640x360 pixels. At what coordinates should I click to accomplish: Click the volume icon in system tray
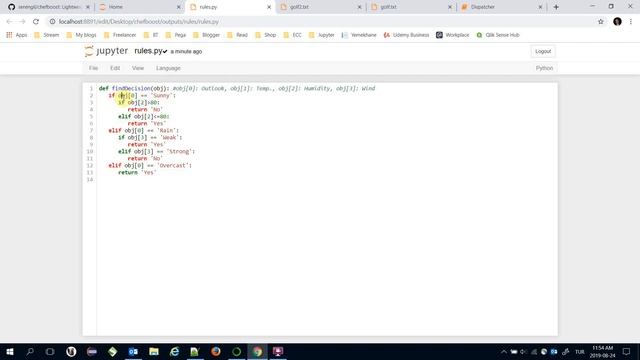pyautogui.click(x=524, y=352)
